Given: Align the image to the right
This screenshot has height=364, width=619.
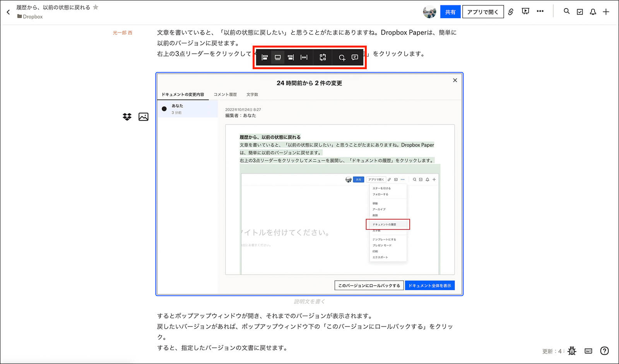Looking at the screenshot, I should (291, 58).
